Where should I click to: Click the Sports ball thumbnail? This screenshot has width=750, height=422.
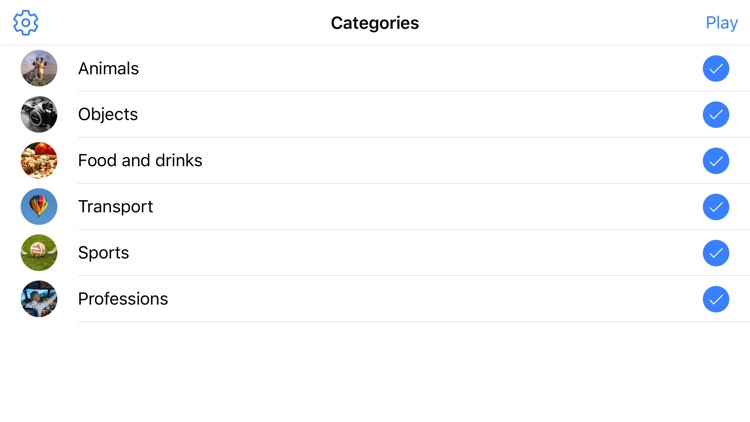(x=39, y=252)
